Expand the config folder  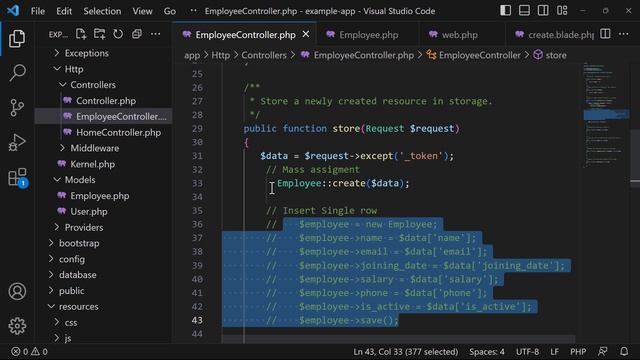[72, 259]
